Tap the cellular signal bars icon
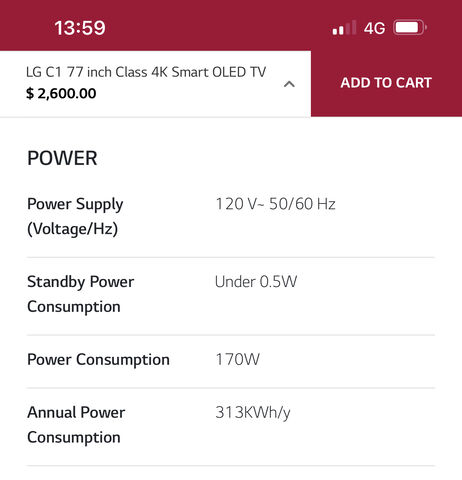 (x=344, y=28)
